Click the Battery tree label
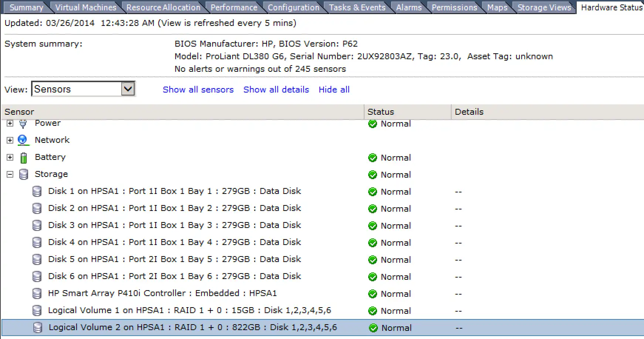Viewport: 644px width, 339px height. coord(50,157)
